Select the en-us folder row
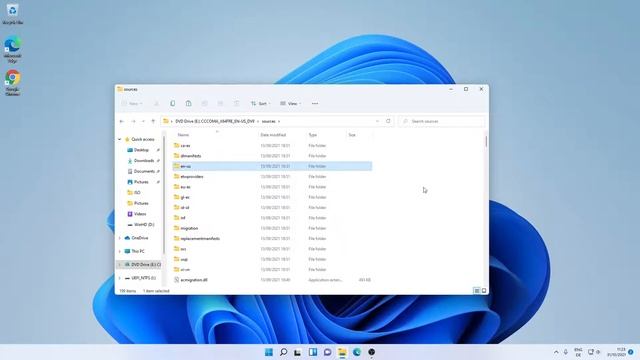Screen dimensions: 640x360 pos(272,166)
